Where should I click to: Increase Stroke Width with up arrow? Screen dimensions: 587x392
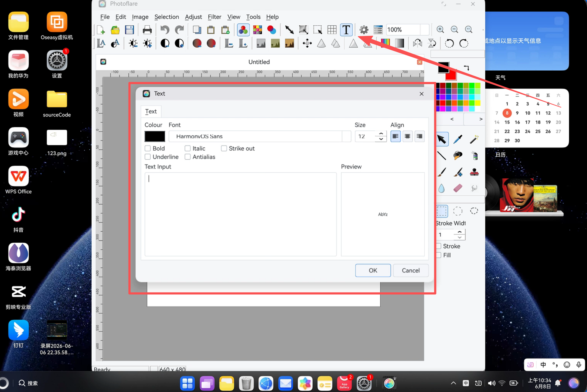click(x=459, y=232)
